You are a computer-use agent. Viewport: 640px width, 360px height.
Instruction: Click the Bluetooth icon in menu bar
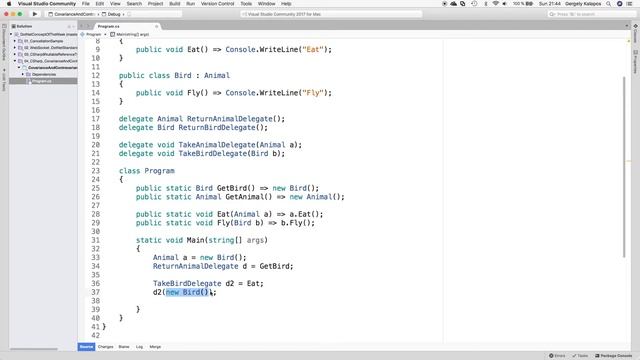(x=486, y=4)
